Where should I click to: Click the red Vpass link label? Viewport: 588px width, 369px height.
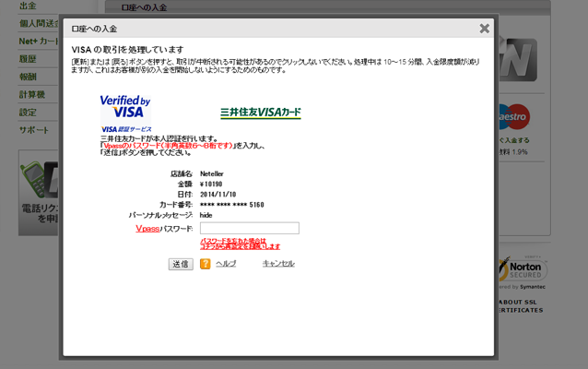click(147, 228)
